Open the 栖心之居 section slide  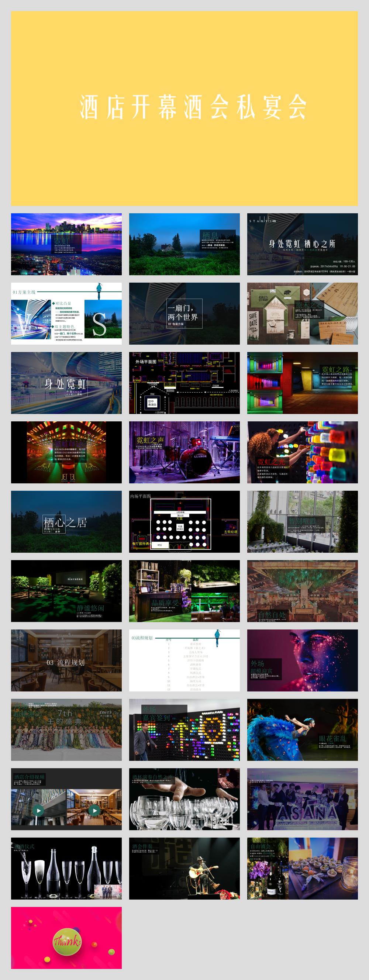[66, 521]
